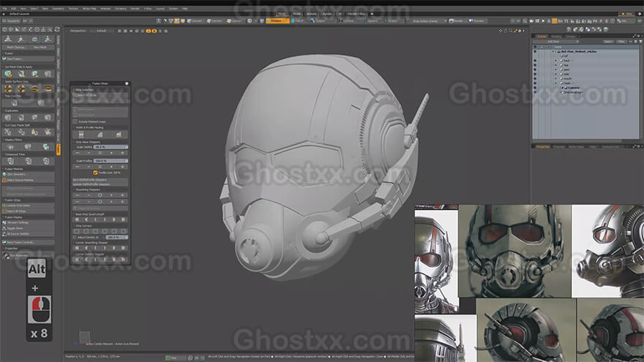Open the Default viewport shading dropdown
This screenshot has width=644, height=362.
(x=102, y=31)
